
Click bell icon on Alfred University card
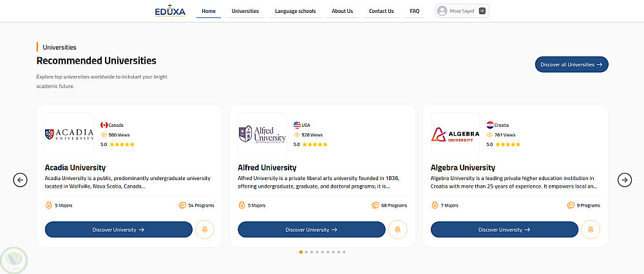(x=397, y=230)
